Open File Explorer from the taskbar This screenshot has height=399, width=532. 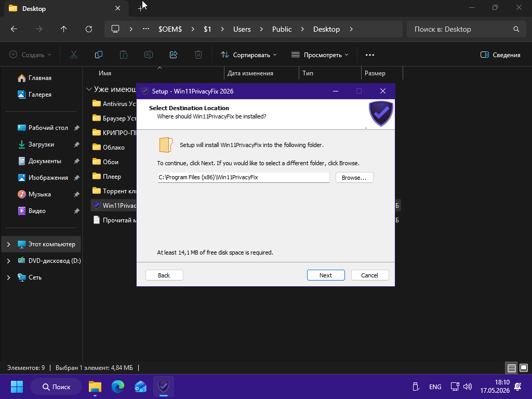(x=95, y=387)
